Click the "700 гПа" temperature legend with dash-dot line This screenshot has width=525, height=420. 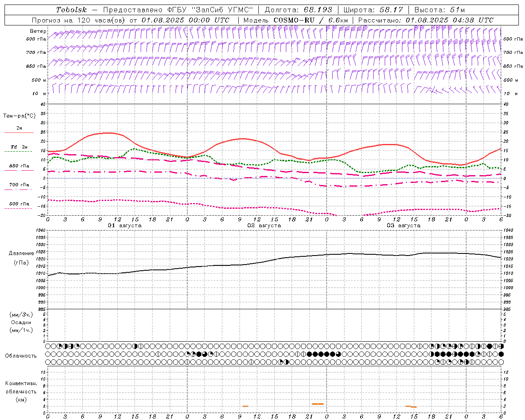coord(19,186)
